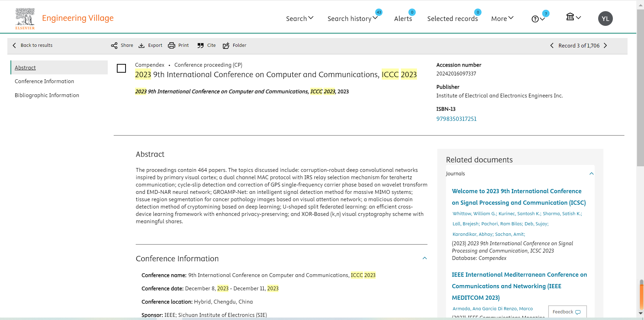The image size is (644, 320).
Task: Open the Engineering Village home link
Action: [x=78, y=18]
